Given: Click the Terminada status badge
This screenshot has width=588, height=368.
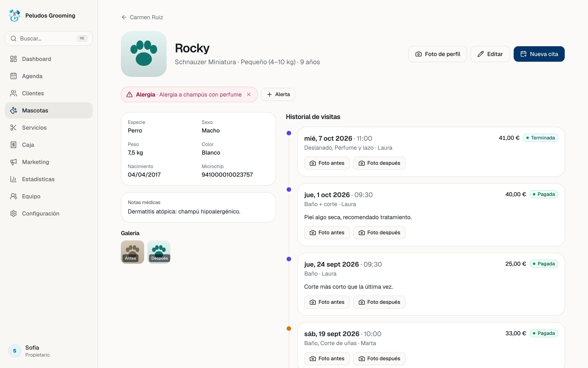Looking at the screenshot, I should [x=540, y=138].
